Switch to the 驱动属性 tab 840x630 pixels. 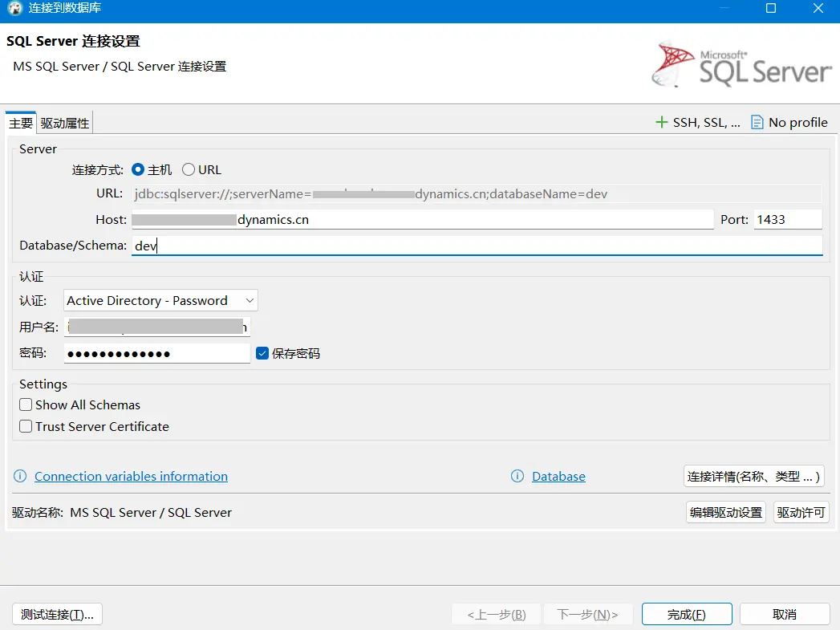tap(65, 124)
